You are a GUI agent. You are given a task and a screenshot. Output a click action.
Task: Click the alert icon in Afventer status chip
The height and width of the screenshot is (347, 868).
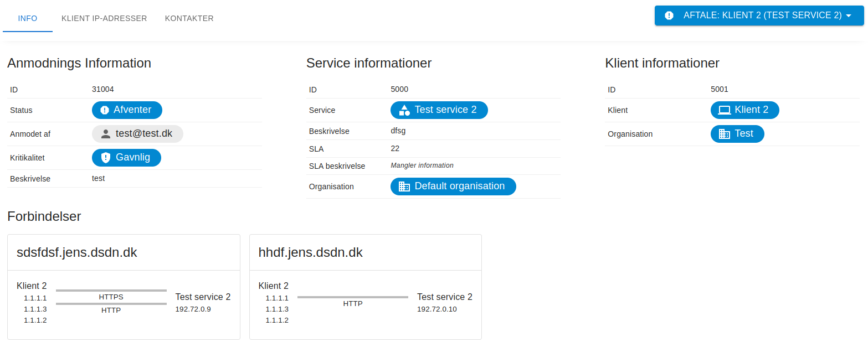[x=105, y=110]
